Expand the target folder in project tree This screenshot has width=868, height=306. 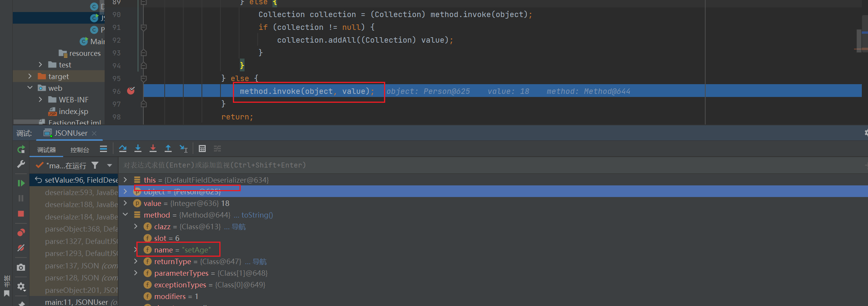pos(30,76)
